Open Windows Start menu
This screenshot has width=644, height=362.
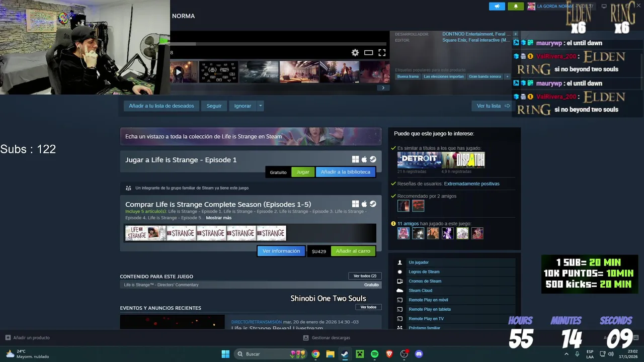tap(225, 354)
